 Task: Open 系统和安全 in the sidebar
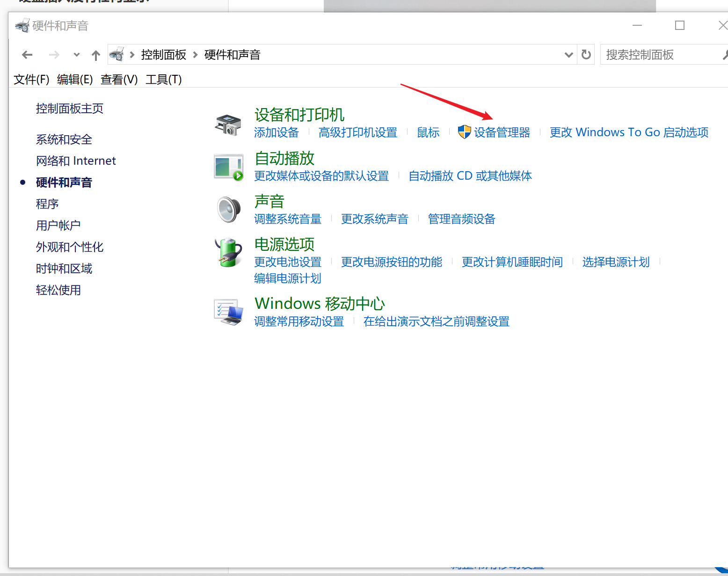(64, 139)
